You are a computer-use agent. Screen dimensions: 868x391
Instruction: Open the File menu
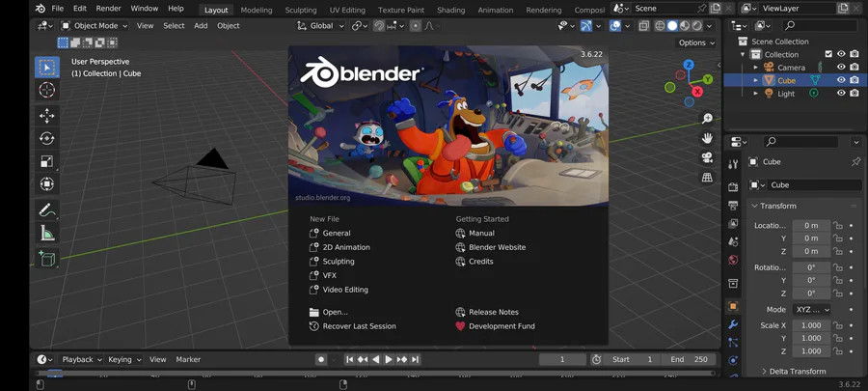point(57,9)
